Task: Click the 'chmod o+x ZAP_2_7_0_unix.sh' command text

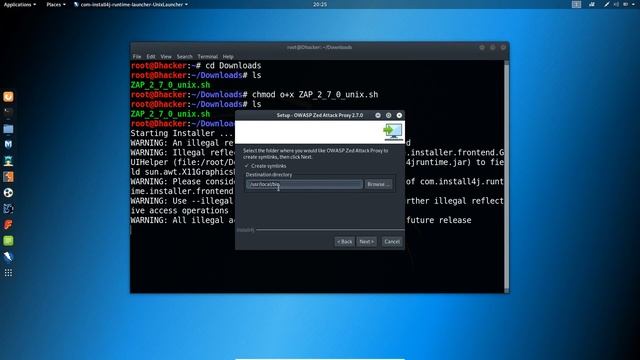Action: tap(315, 95)
